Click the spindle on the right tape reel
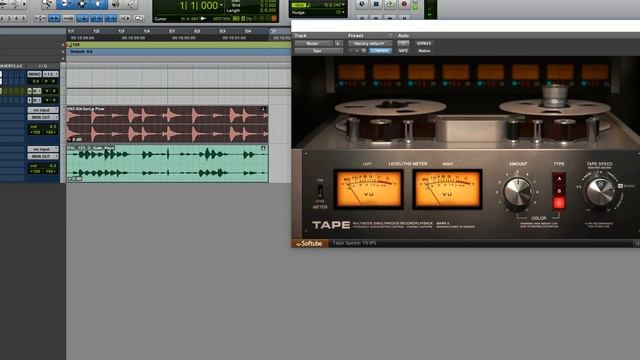Viewport: 640px width, 360px height. [554, 96]
